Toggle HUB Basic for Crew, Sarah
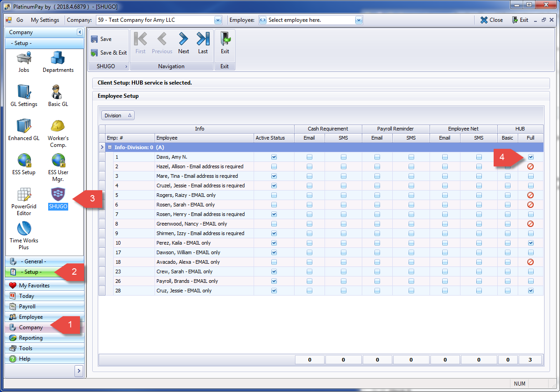Screen dimensions: 560x392 click(508, 271)
